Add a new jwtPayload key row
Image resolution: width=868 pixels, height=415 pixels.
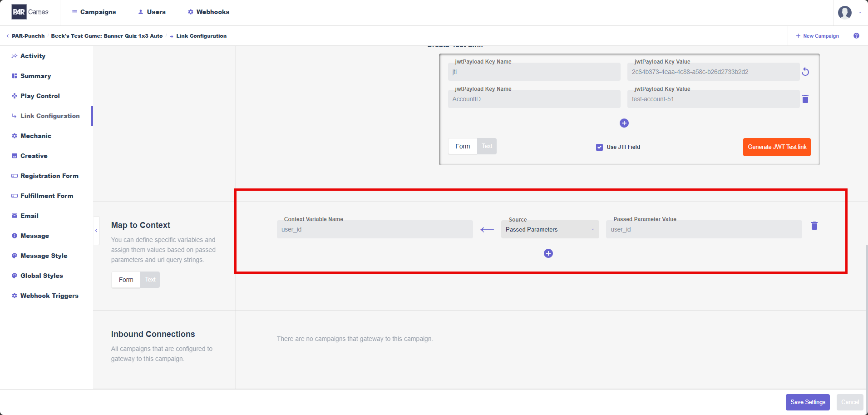[624, 123]
